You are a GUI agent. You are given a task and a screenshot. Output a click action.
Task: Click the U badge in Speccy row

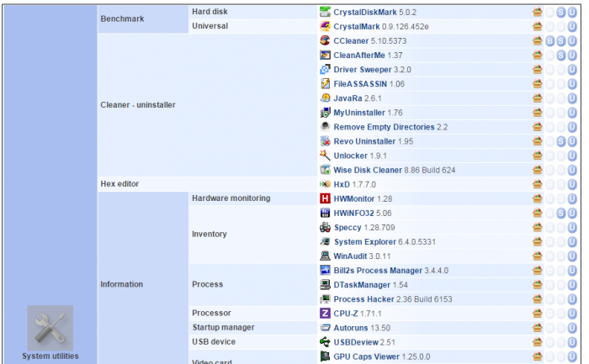coord(572,228)
